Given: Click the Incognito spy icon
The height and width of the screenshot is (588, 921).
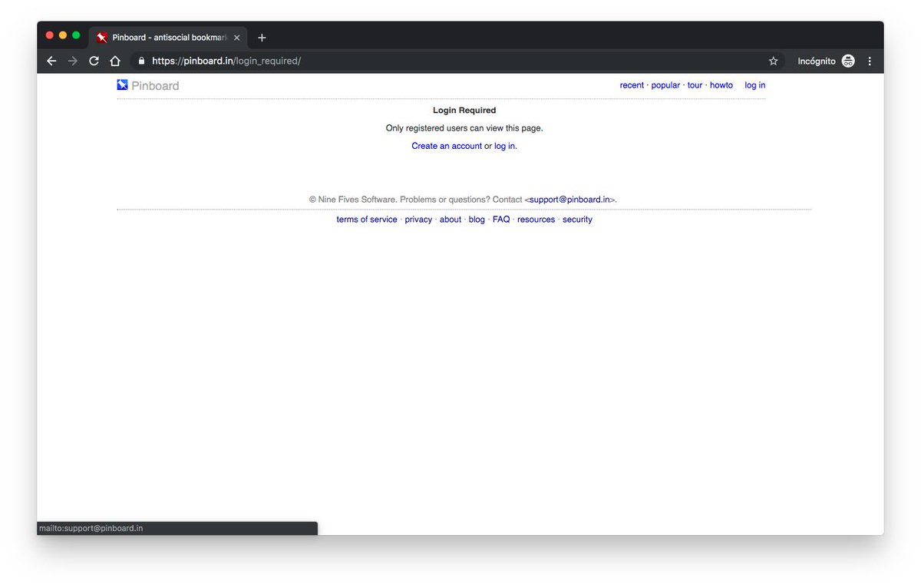Looking at the screenshot, I should [848, 61].
